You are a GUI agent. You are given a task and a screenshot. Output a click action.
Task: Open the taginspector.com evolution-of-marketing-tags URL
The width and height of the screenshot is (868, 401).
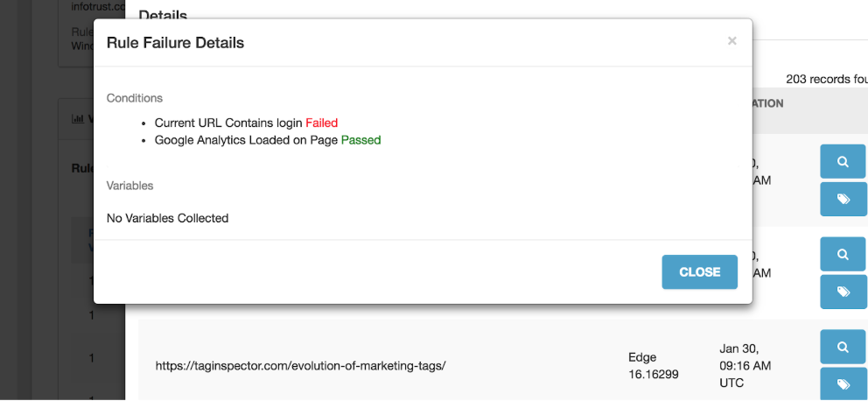tap(301, 366)
